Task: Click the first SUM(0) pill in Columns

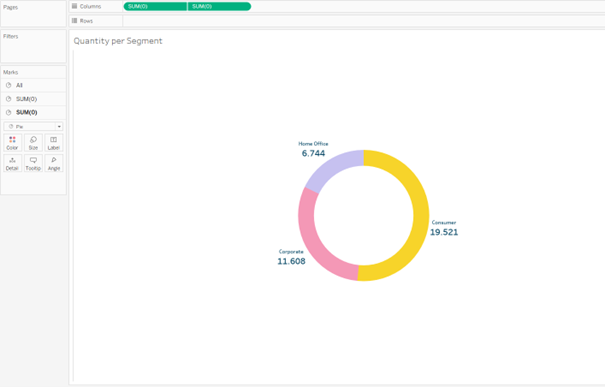Action: tap(155, 6)
